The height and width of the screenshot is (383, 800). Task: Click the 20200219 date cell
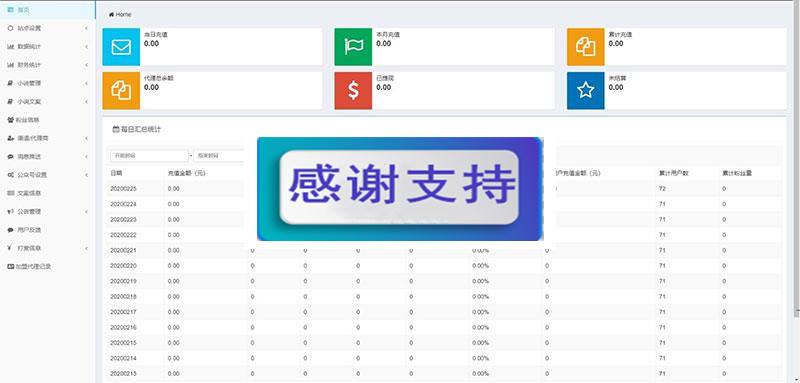123,281
